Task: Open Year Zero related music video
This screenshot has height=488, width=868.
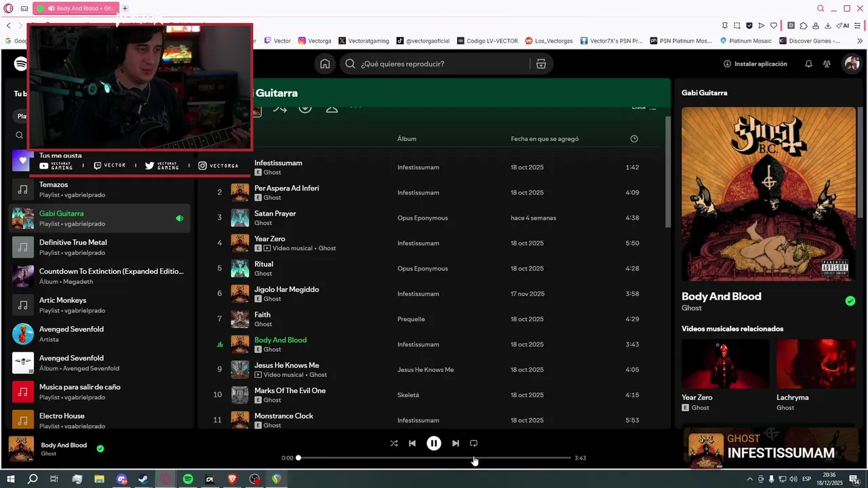Action: (x=725, y=364)
